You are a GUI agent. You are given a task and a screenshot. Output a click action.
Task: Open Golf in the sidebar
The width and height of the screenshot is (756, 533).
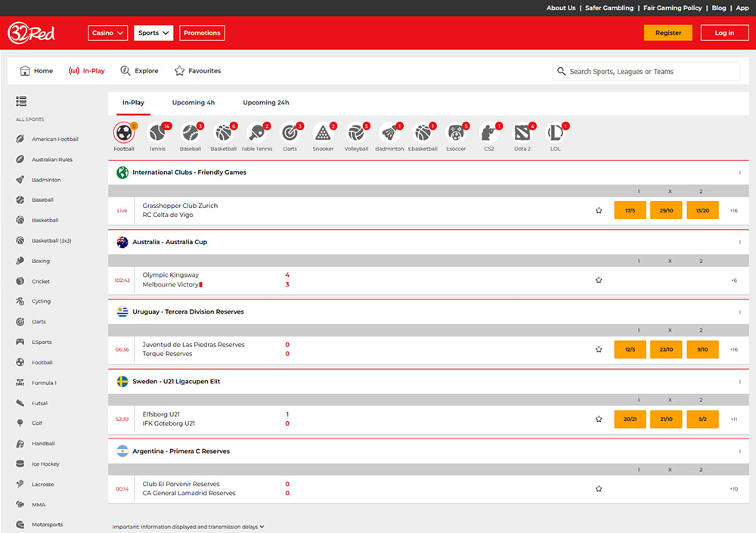[x=29, y=423]
